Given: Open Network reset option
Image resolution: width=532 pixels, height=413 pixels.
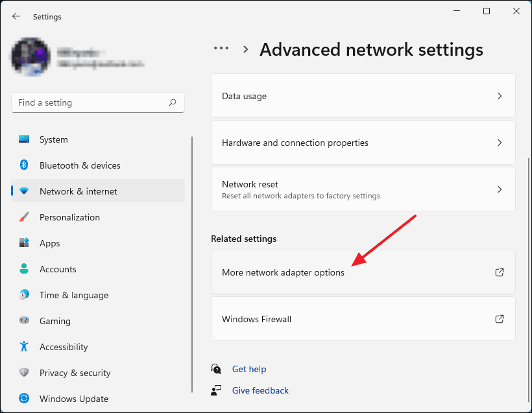Looking at the screenshot, I should click(x=363, y=189).
